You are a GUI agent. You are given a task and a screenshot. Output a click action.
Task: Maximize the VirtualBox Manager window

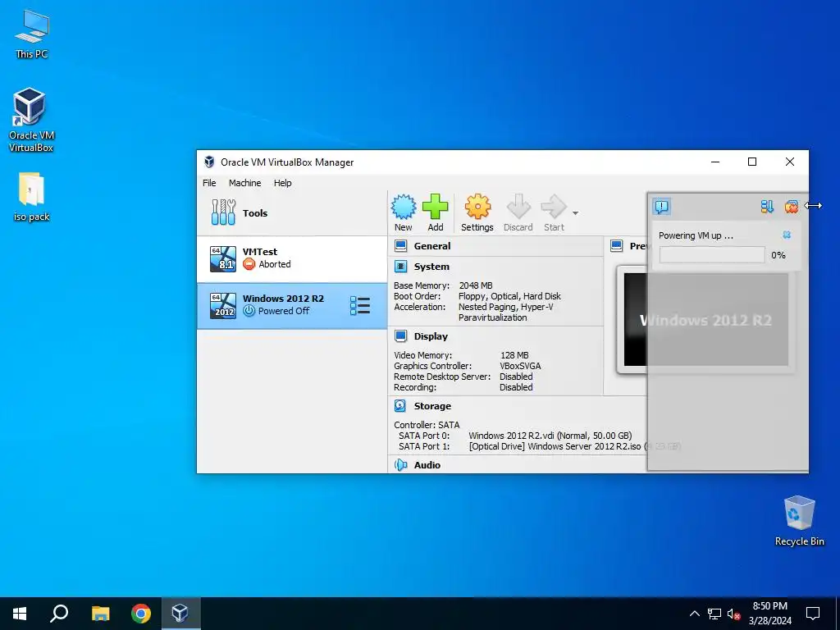pos(752,162)
